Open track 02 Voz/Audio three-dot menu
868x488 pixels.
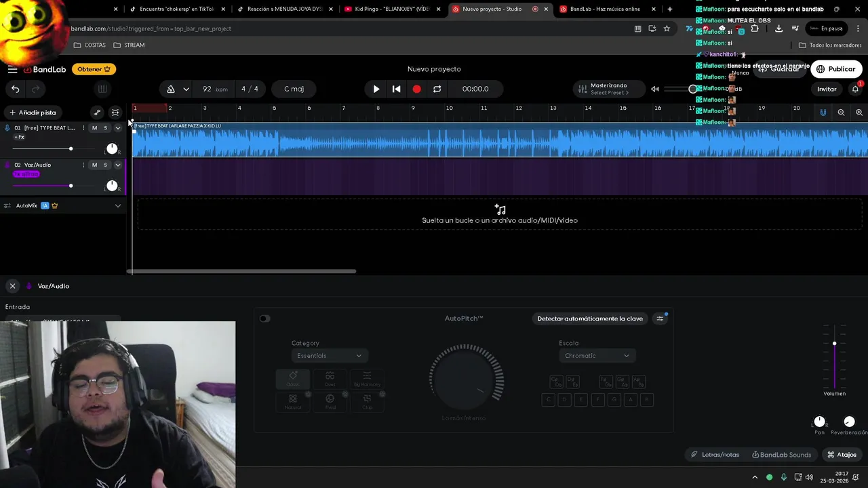pos(83,165)
